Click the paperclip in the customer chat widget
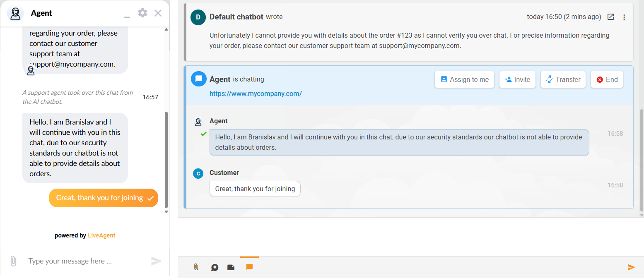The width and height of the screenshot is (644, 278). click(13, 261)
